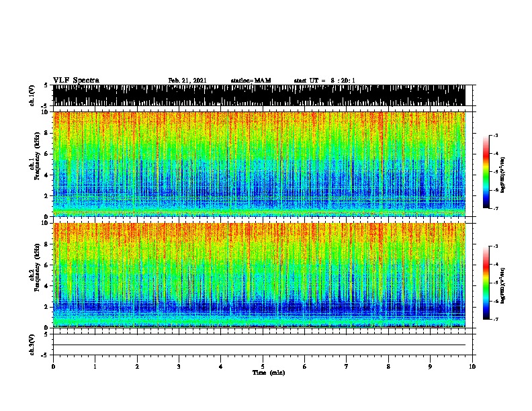The width and height of the screenshot is (532, 411).
Task: Click the "VLF Spectra" plot title
Action: pyautogui.click(x=76, y=81)
